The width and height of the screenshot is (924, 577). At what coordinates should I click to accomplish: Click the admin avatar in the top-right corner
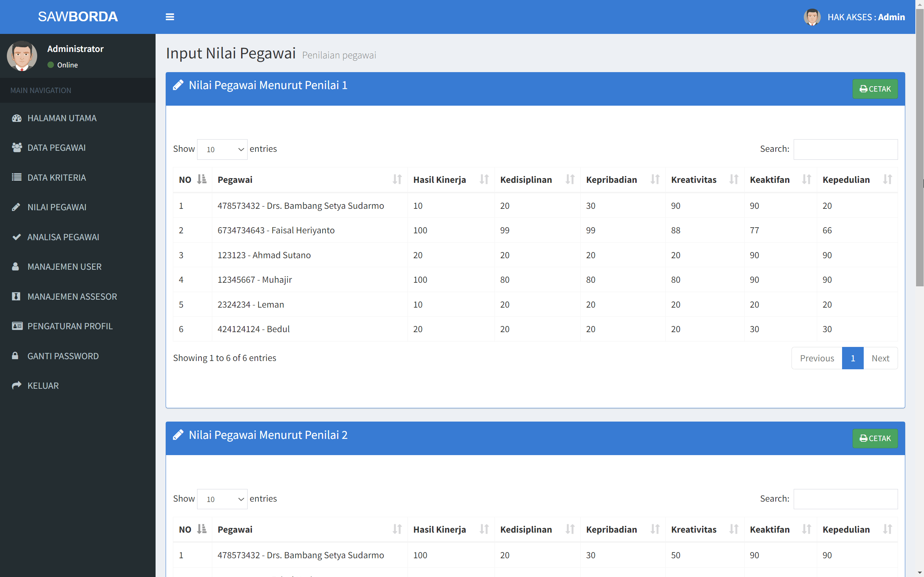pos(812,17)
